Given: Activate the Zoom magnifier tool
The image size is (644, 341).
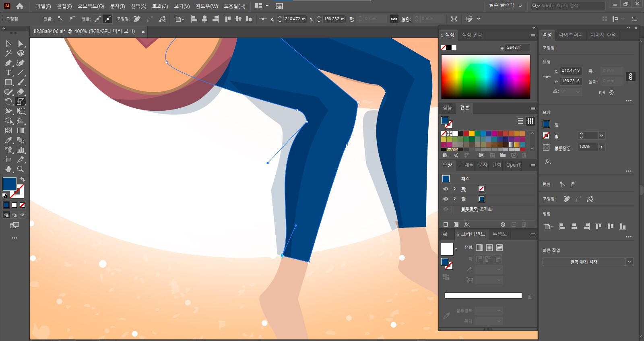Looking at the screenshot, I should point(21,169).
